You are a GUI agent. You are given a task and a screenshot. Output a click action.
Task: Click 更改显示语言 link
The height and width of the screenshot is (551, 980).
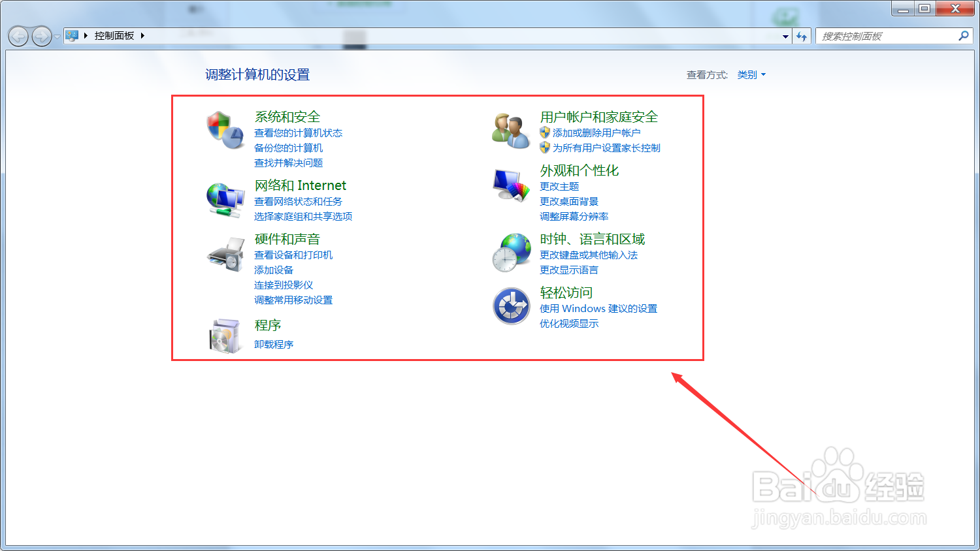click(569, 270)
